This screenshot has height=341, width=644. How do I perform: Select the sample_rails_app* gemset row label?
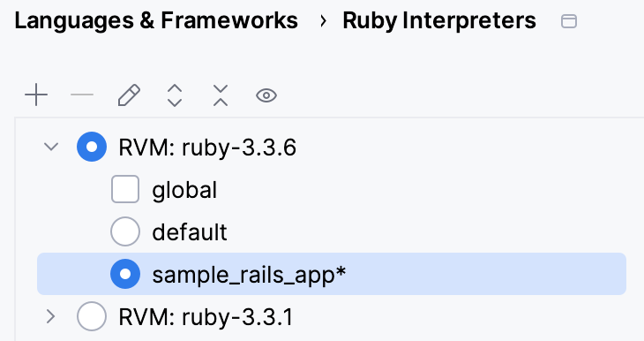(x=249, y=275)
